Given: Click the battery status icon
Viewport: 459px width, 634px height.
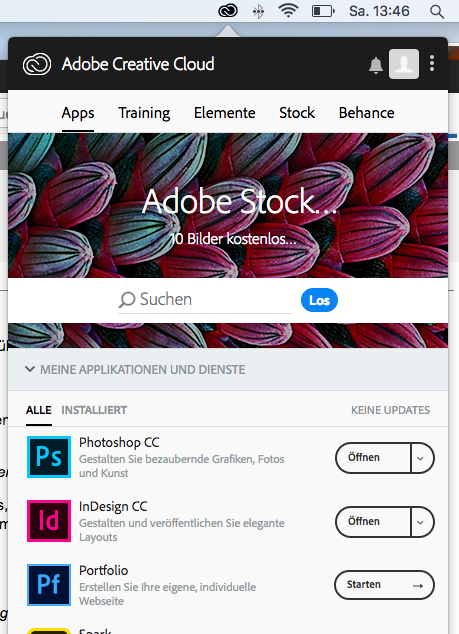Looking at the screenshot, I should [x=323, y=11].
